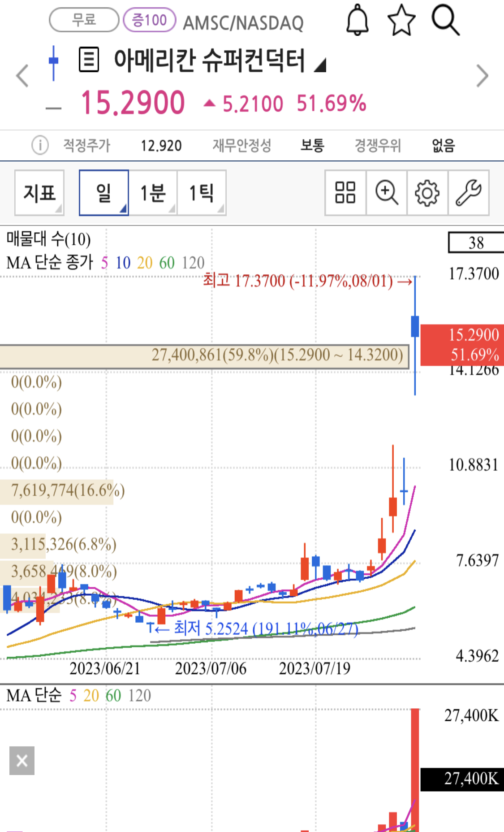Viewport: 504px width, 832px height.
Task: Tap the AMSC/NASDAQ ticker label
Action: [243, 23]
